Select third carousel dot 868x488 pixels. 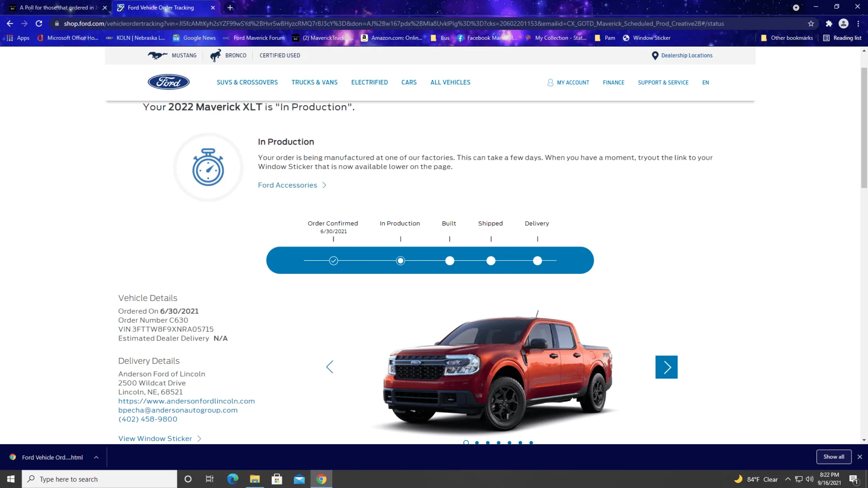click(x=488, y=442)
